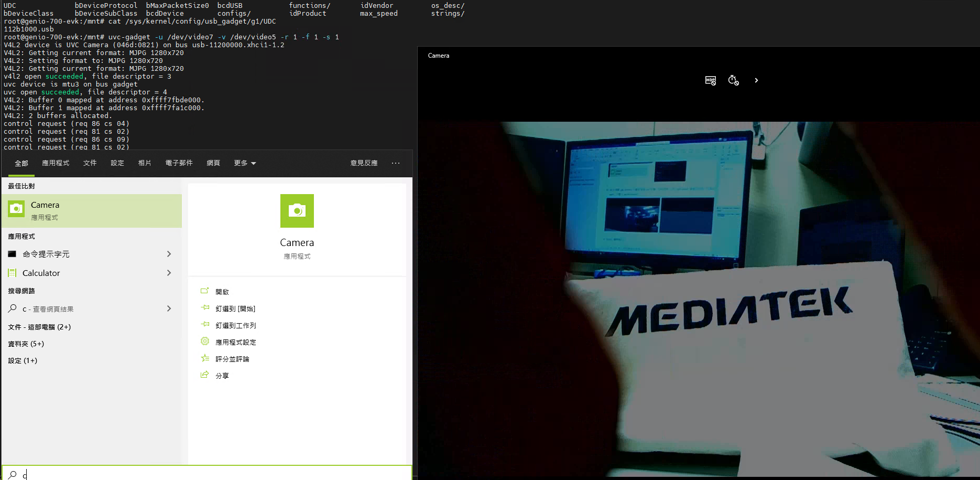Open the 更多 dropdown filter

pos(245,163)
